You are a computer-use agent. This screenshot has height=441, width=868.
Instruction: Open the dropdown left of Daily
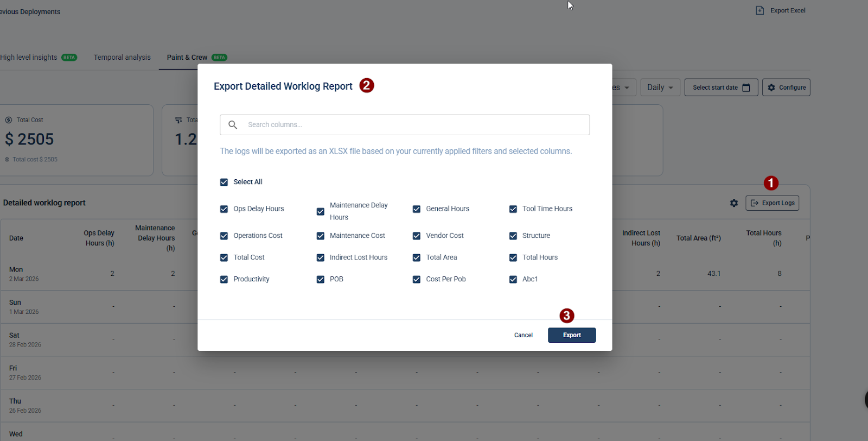tap(623, 87)
